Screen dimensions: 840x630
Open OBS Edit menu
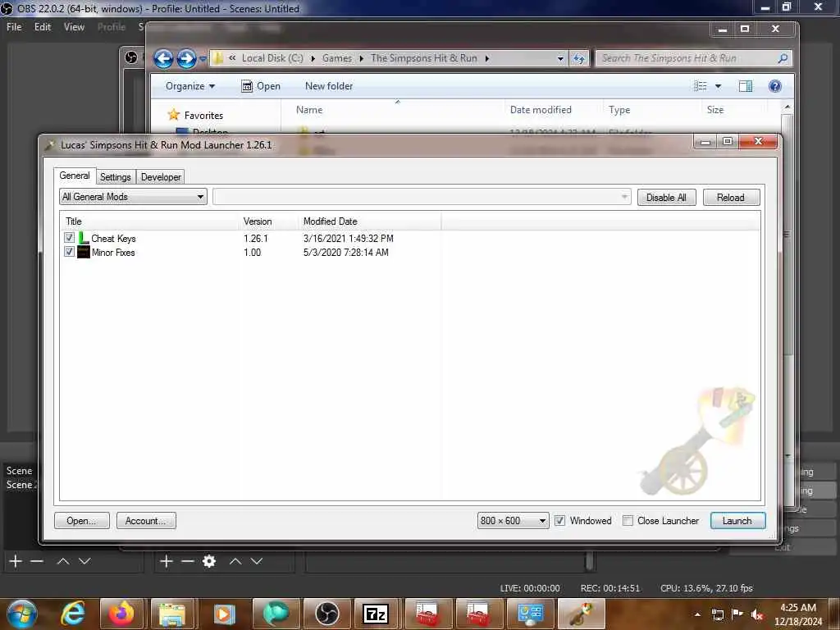click(x=43, y=27)
